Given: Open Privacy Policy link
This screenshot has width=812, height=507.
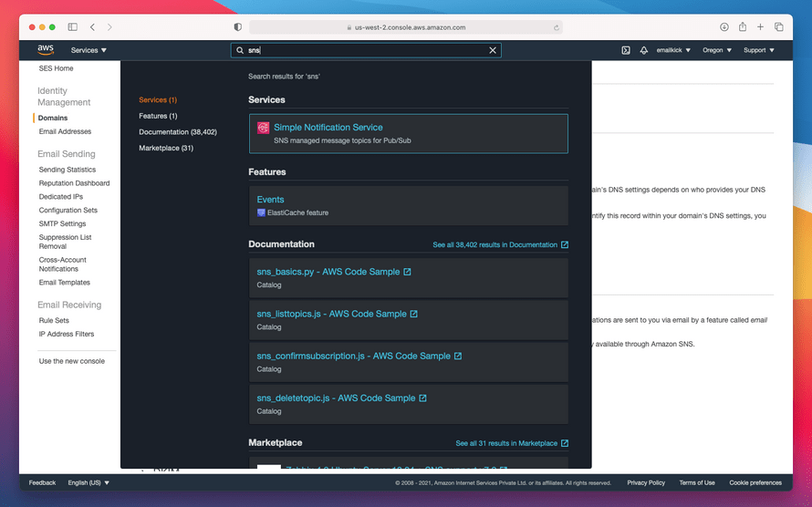Looking at the screenshot, I should (x=646, y=482).
